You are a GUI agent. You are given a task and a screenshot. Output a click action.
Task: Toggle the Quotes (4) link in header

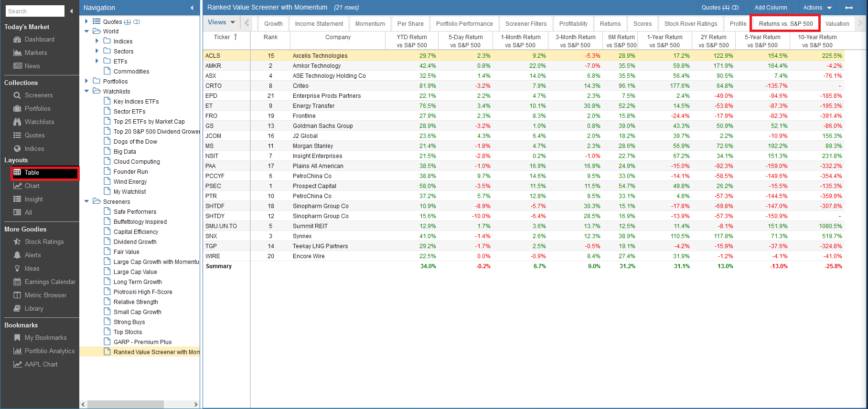tap(720, 8)
